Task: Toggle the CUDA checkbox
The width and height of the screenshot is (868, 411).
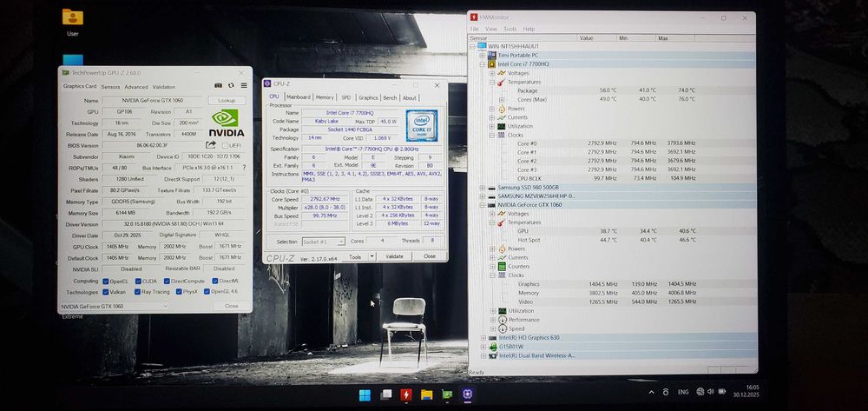Action: point(138,282)
